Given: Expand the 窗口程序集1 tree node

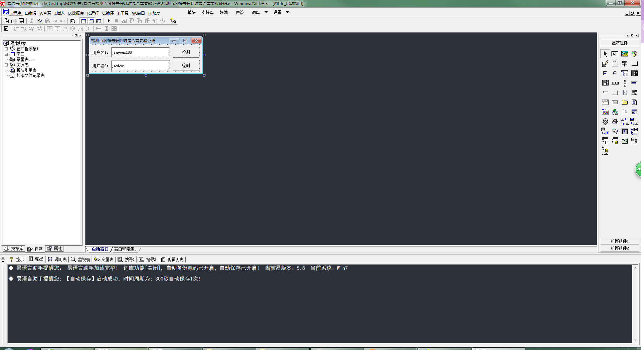Looking at the screenshot, I should tap(6, 49).
